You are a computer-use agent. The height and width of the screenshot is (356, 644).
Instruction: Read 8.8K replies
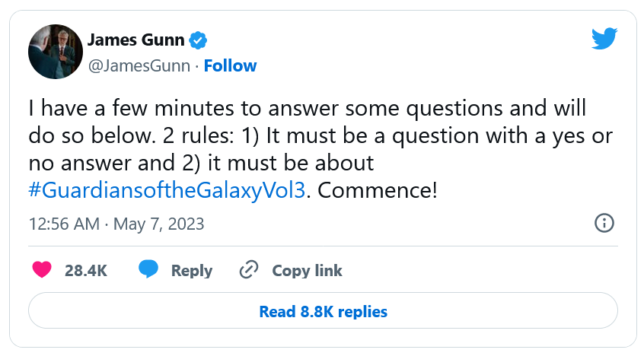pyautogui.click(x=323, y=312)
